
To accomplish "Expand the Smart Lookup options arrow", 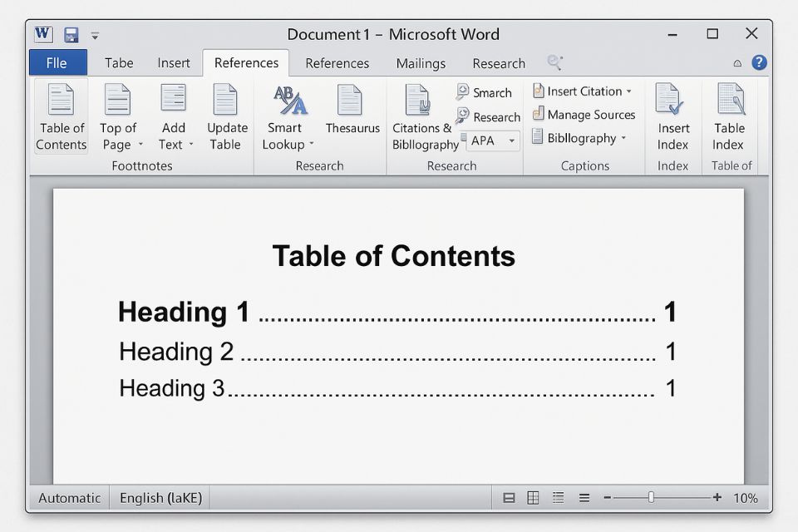I will (311, 143).
